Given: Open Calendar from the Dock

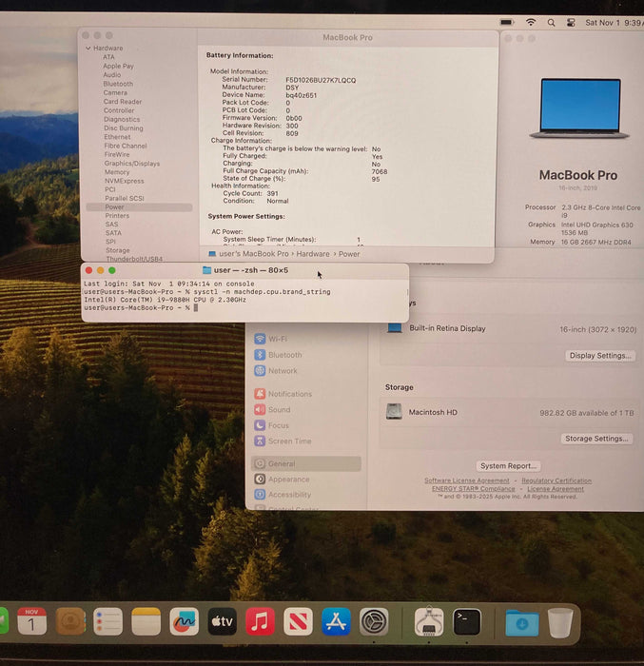Looking at the screenshot, I should point(31,621).
